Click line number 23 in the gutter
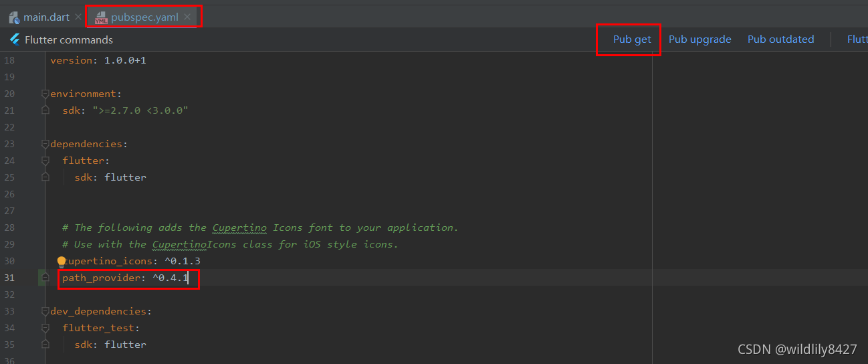The width and height of the screenshot is (868, 364). point(9,144)
